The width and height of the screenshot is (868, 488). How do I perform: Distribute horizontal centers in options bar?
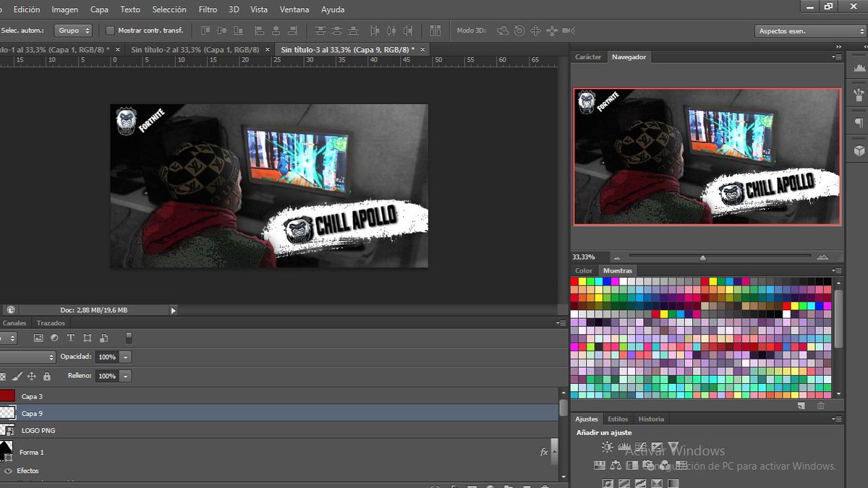391,30
